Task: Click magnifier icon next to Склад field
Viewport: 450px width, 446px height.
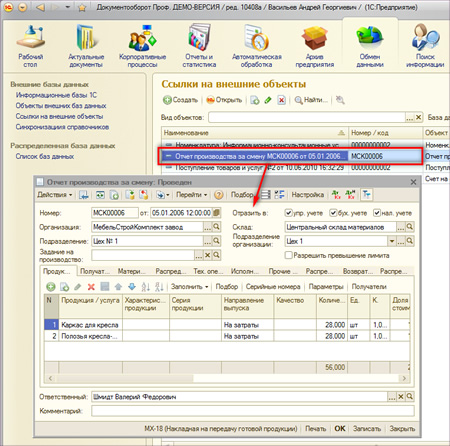Action: (410, 227)
